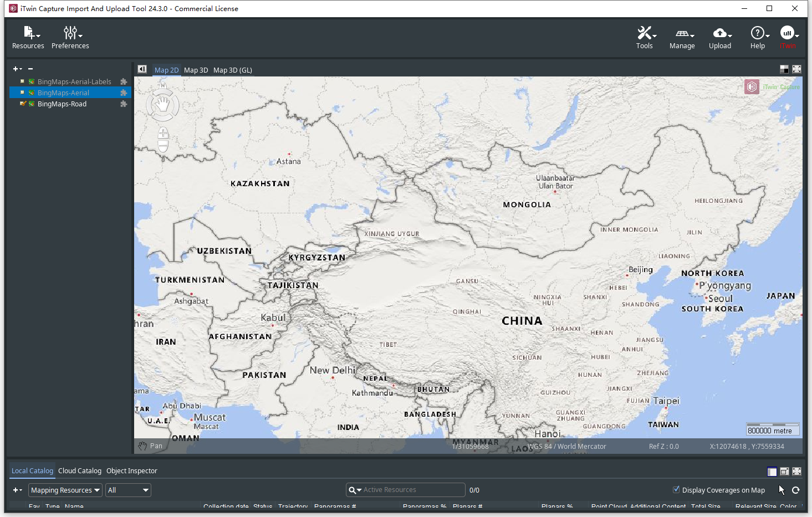This screenshot has height=517, width=812.
Task: Open the Object Inspector tab
Action: pyautogui.click(x=132, y=471)
